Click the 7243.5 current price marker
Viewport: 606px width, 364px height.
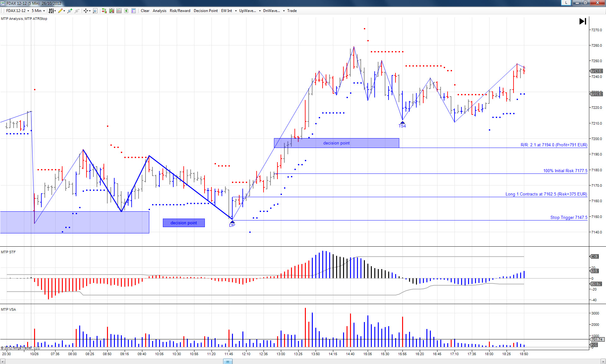click(596, 71)
